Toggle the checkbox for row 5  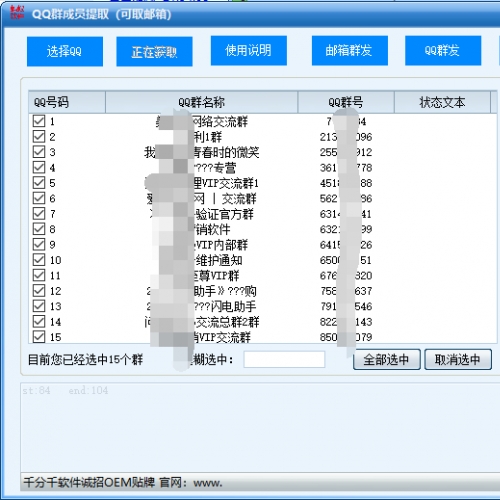39,182
